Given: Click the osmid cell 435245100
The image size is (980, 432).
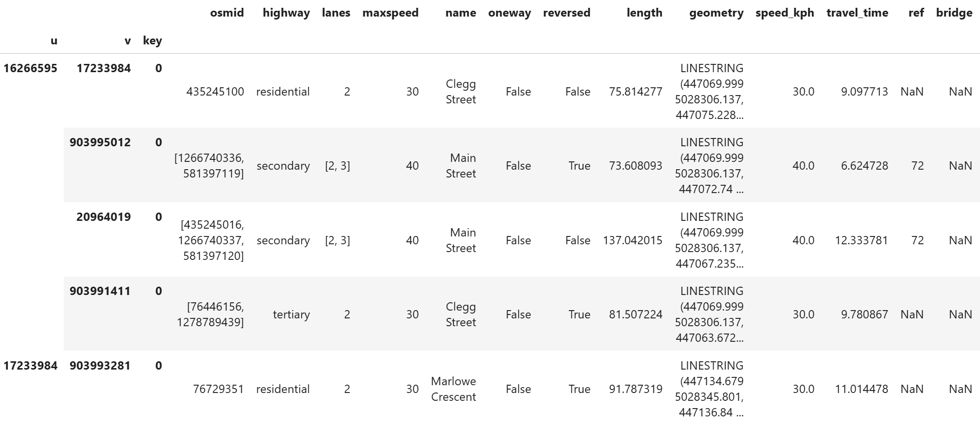Looking at the screenshot, I should 215,92.
